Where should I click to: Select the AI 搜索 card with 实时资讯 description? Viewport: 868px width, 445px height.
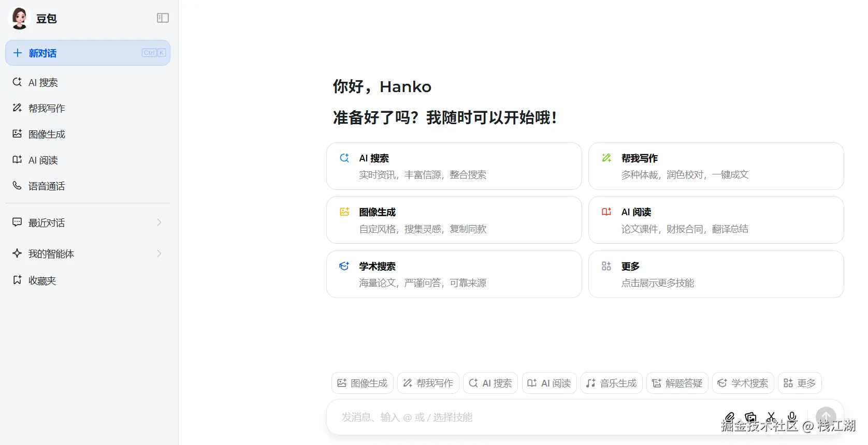pos(454,166)
